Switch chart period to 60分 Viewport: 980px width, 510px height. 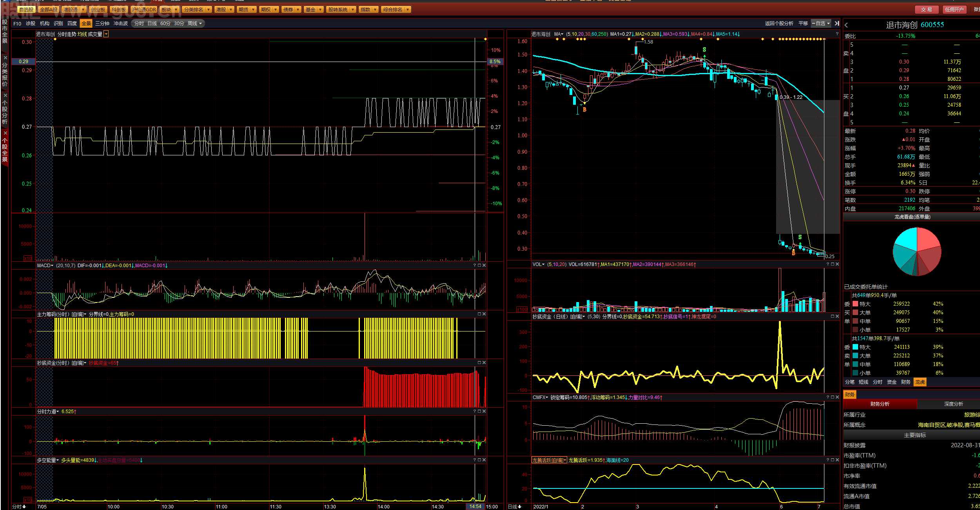click(x=165, y=24)
